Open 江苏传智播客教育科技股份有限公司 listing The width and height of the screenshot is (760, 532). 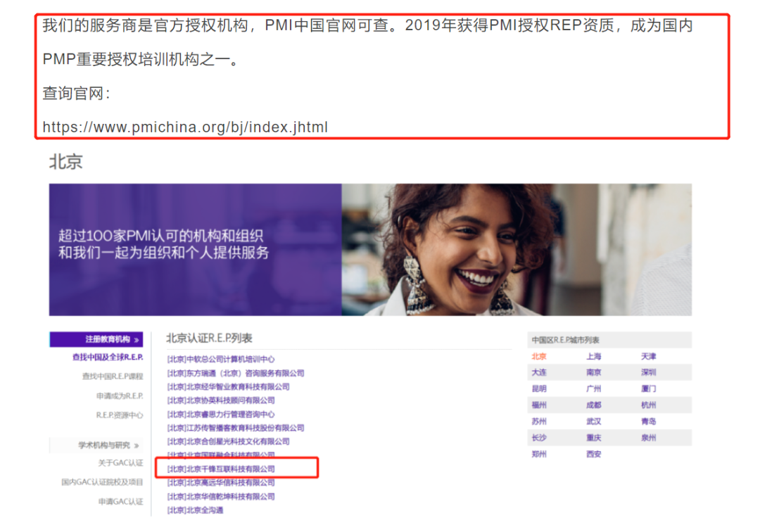tap(236, 428)
